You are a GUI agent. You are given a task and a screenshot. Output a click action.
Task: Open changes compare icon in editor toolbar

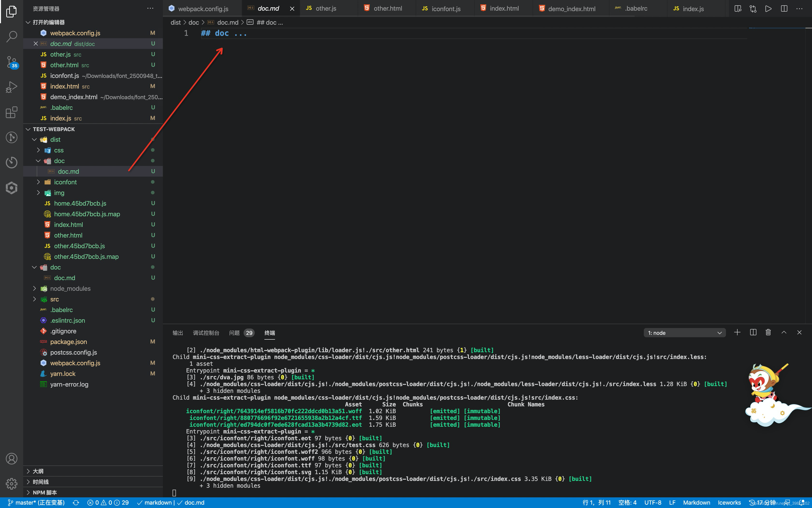pos(753,9)
